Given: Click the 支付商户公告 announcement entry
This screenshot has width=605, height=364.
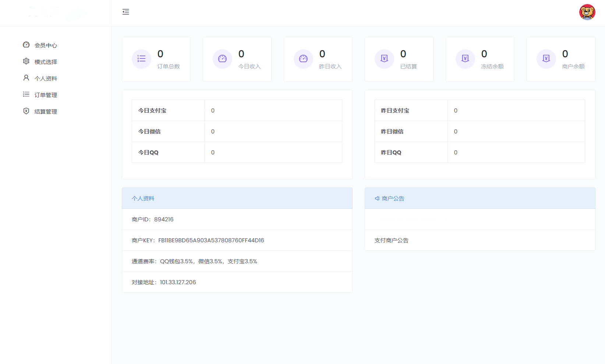Looking at the screenshot, I should coord(392,240).
